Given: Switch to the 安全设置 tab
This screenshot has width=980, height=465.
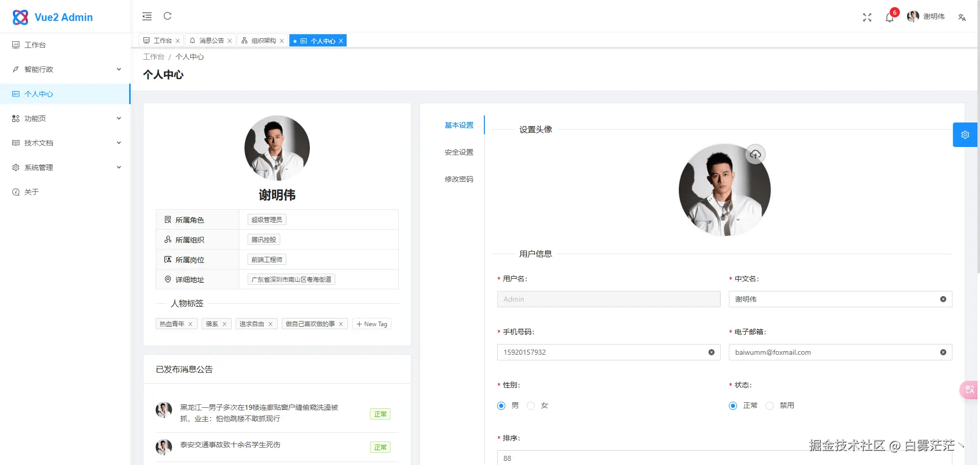Looking at the screenshot, I should [459, 152].
